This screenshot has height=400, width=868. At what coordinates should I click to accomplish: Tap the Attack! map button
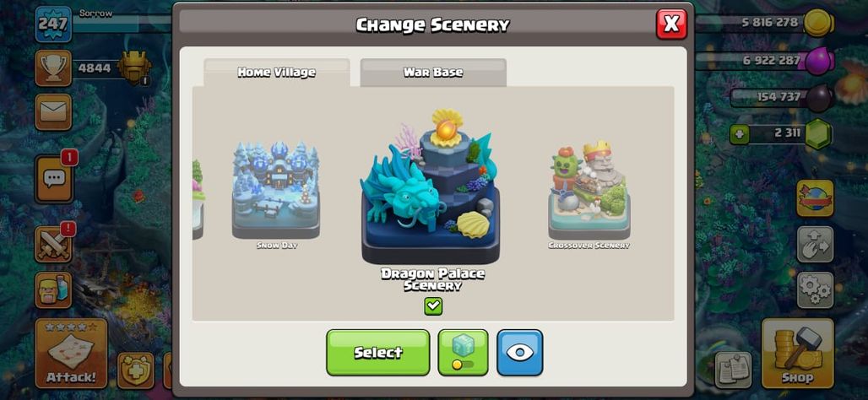[72, 354]
